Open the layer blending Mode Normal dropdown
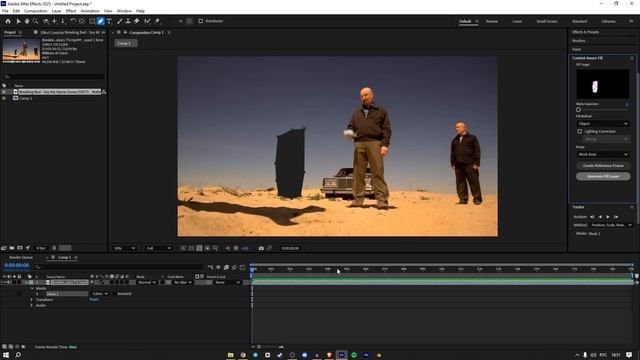Viewport: 640px width, 360px height. [147, 282]
